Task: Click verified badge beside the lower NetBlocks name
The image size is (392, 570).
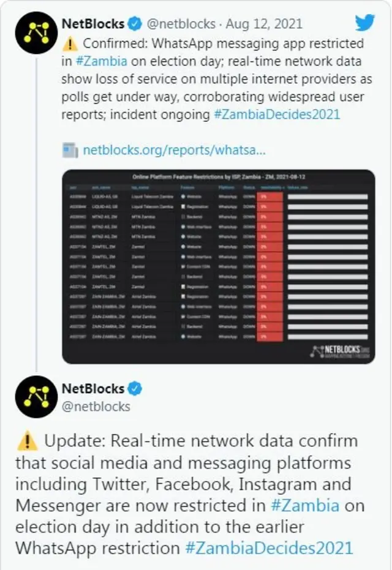Action: coord(135,388)
